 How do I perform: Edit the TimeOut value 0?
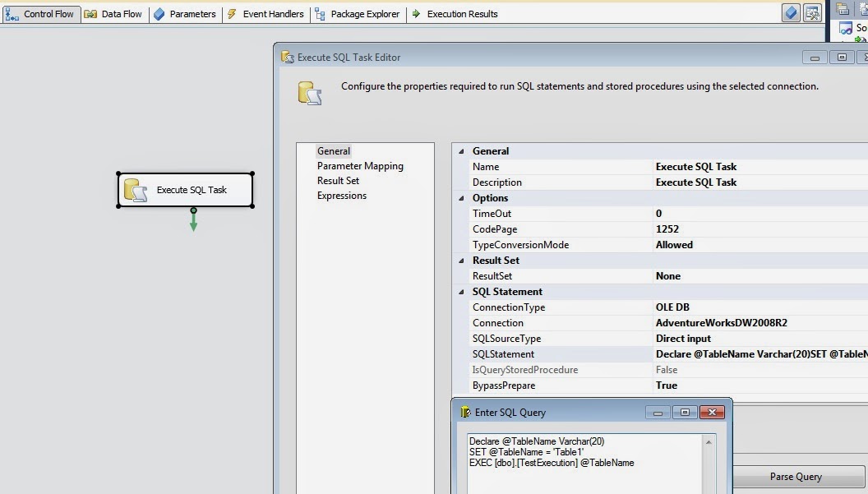760,214
